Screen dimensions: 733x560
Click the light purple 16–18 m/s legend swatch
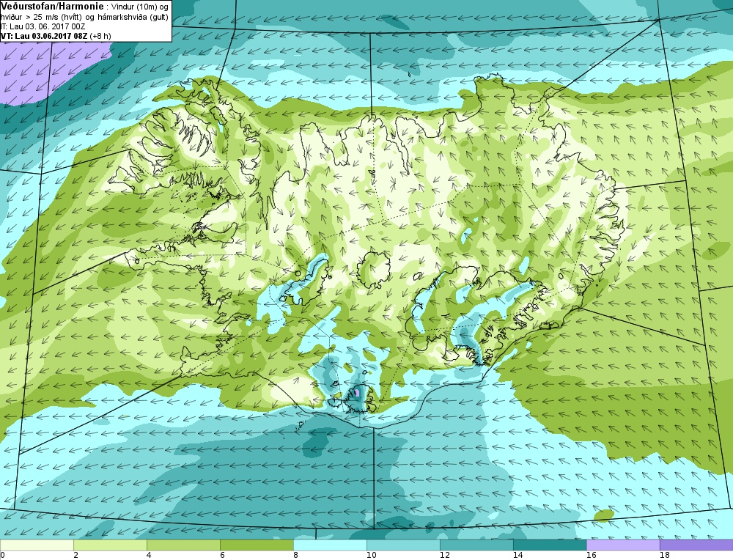coord(623,545)
